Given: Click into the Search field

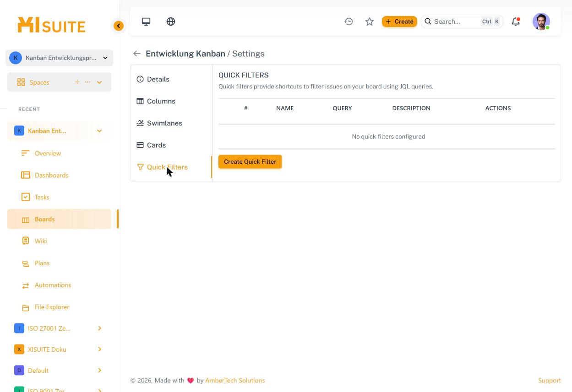Looking at the screenshot, I should [x=462, y=21].
